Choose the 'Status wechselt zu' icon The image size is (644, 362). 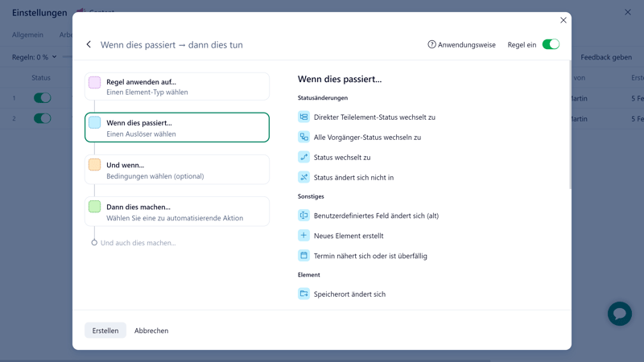coord(303,157)
